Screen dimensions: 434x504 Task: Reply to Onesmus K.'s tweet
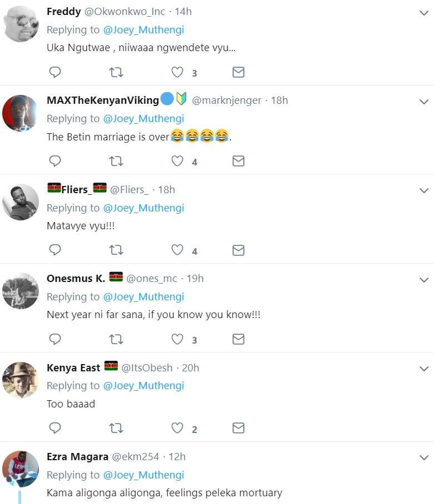pos(55,339)
